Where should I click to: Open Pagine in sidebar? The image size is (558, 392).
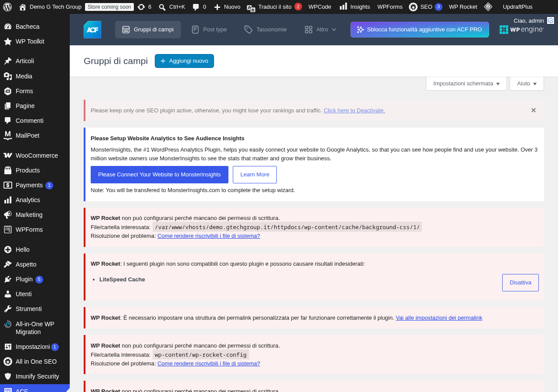pyautogui.click(x=35, y=106)
